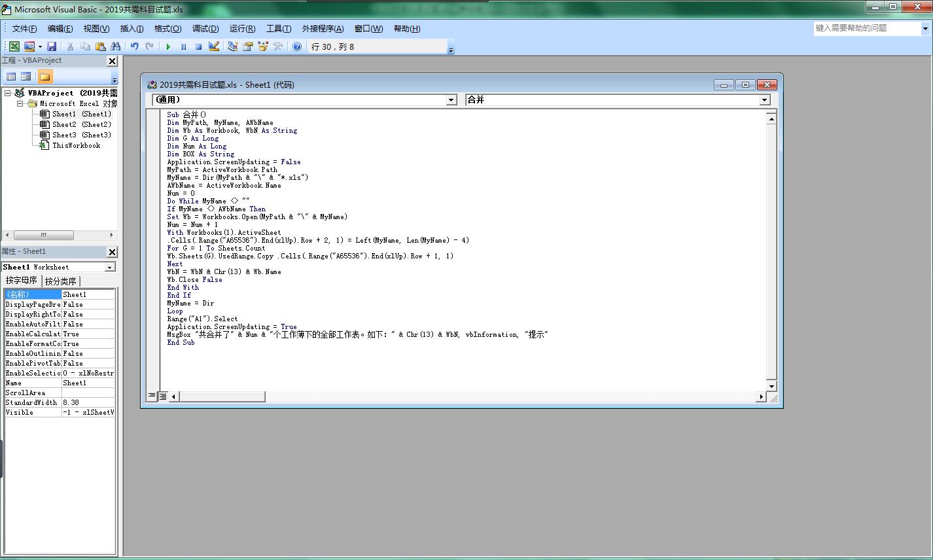
Task: Open the Project Explorer icon
Action: coord(232,46)
